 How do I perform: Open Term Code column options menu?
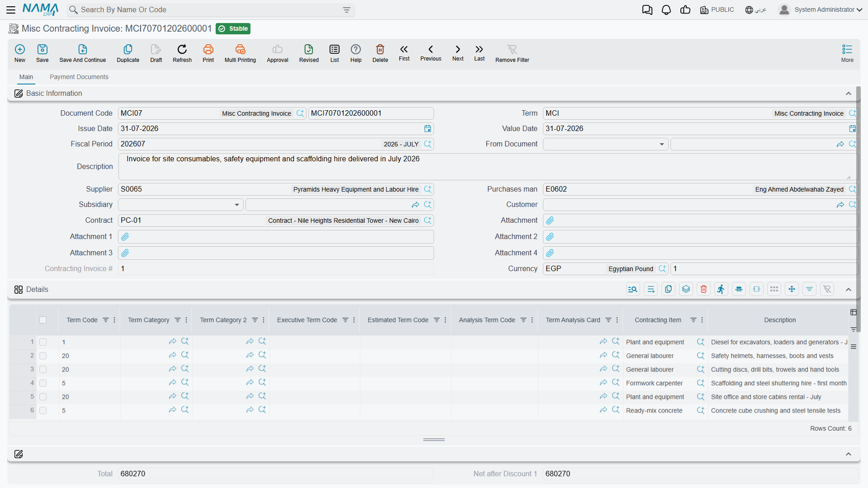coord(114,320)
